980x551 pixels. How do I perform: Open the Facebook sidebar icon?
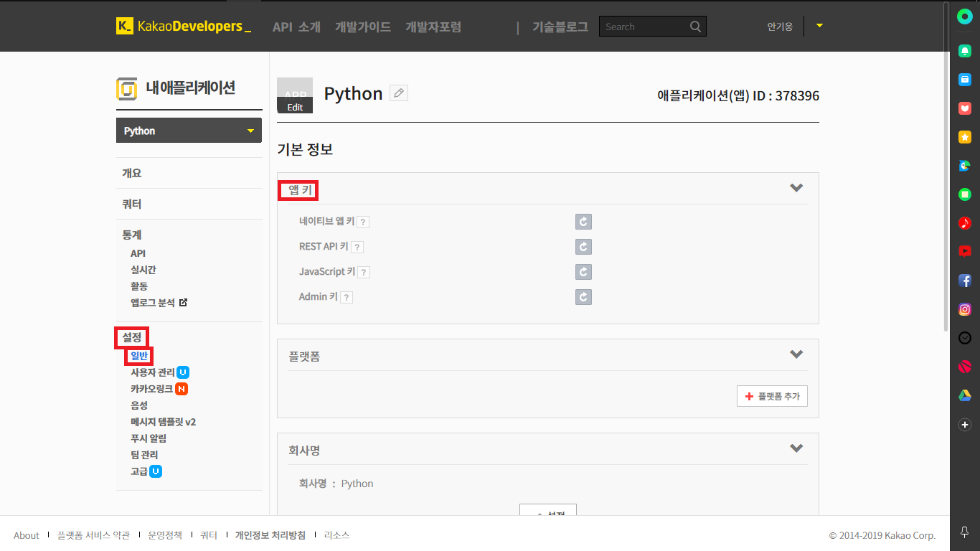pyautogui.click(x=965, y=281)
